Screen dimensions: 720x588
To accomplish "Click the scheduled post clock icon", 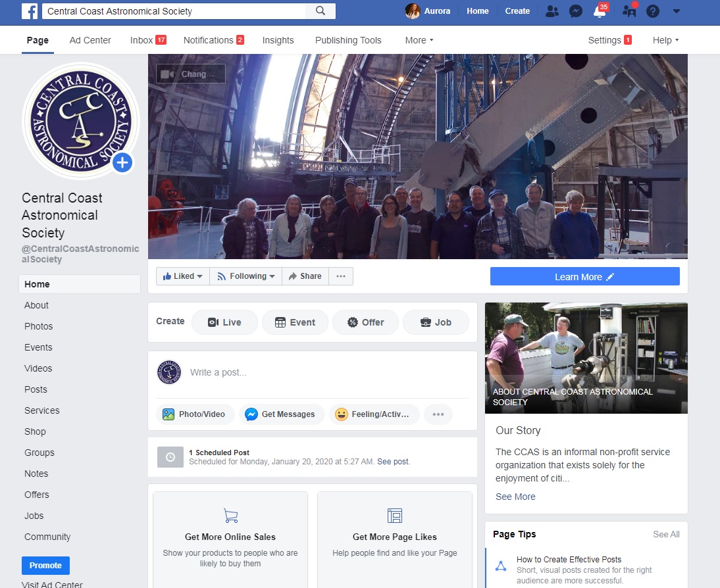I will point(170,457).
